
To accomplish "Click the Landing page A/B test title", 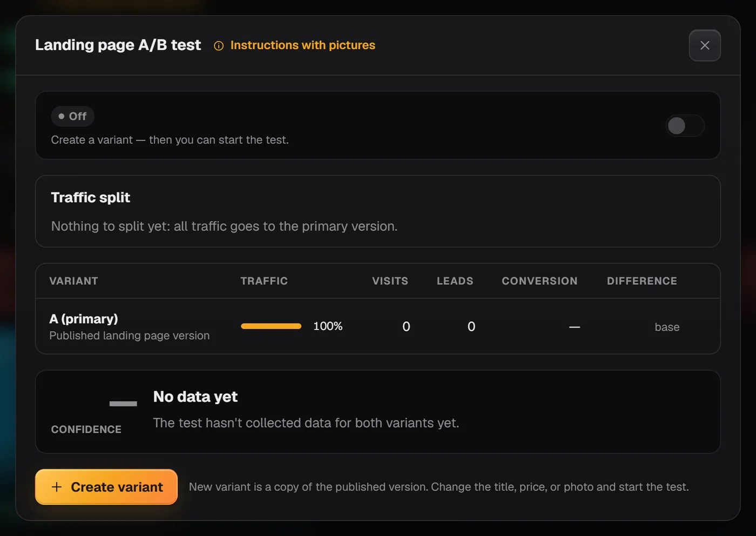I will (x=118, y=45).
